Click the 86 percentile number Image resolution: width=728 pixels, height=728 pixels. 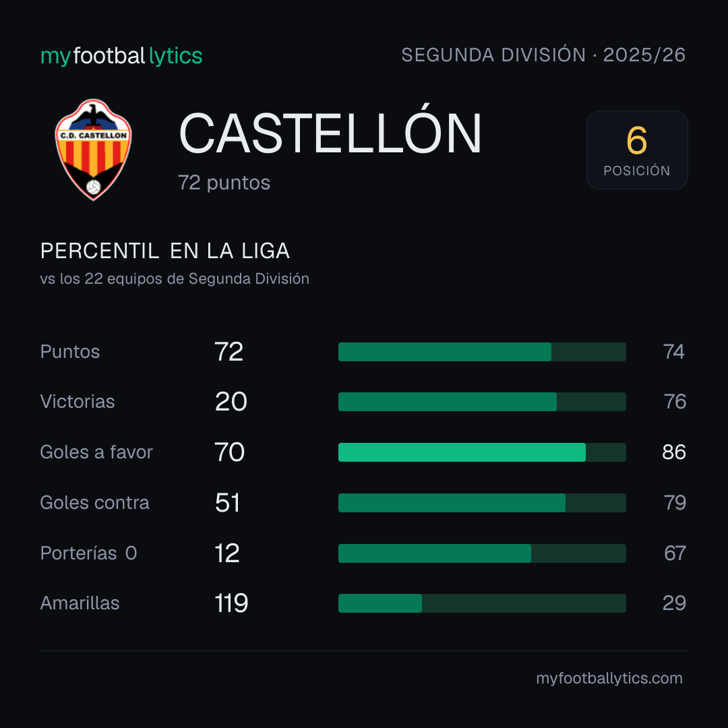coord(673,452)
